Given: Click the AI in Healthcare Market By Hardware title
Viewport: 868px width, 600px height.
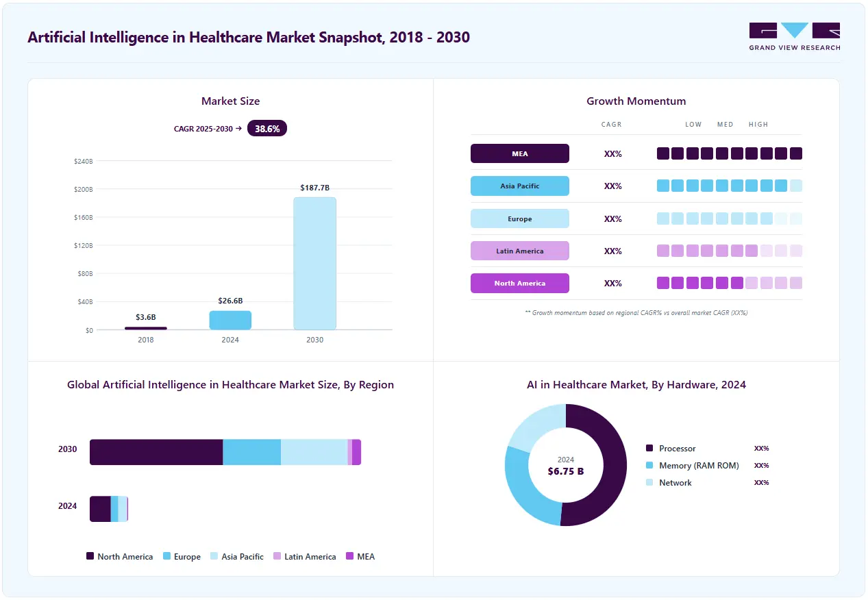Looking at the screenshot, I should [636, 384].
